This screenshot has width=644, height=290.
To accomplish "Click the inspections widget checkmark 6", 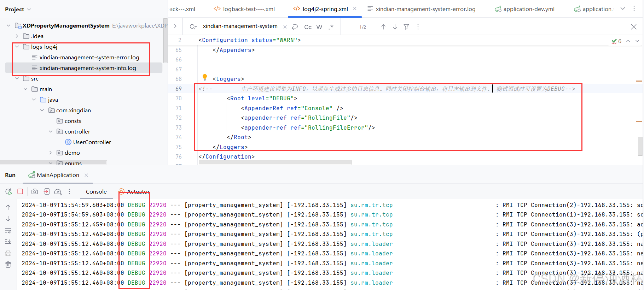I will [x=616, y=41].
